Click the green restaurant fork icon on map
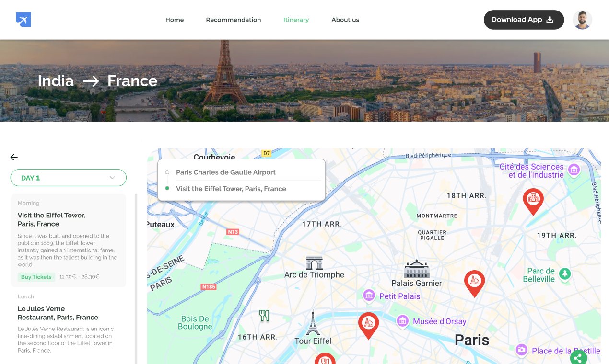609x364 pixels. (264, 315)
